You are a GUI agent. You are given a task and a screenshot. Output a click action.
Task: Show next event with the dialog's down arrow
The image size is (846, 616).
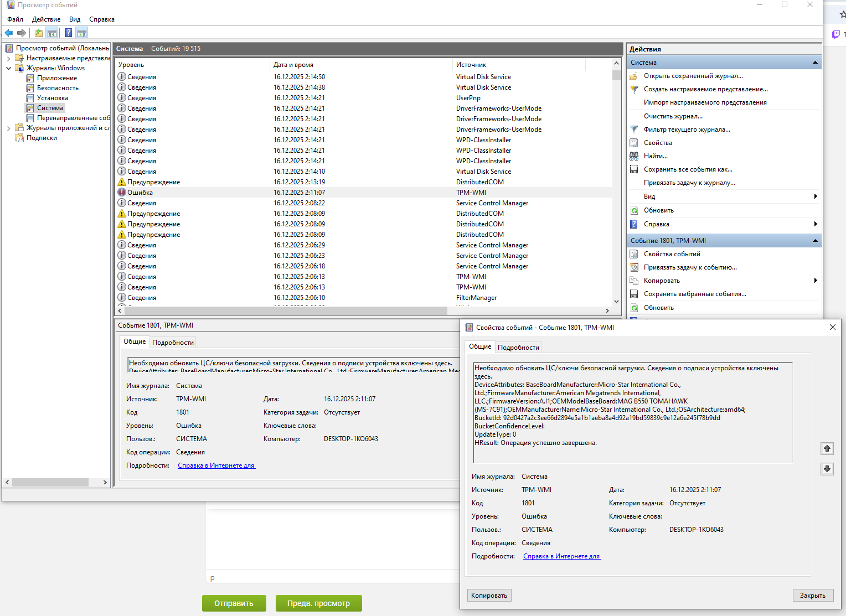827,469
